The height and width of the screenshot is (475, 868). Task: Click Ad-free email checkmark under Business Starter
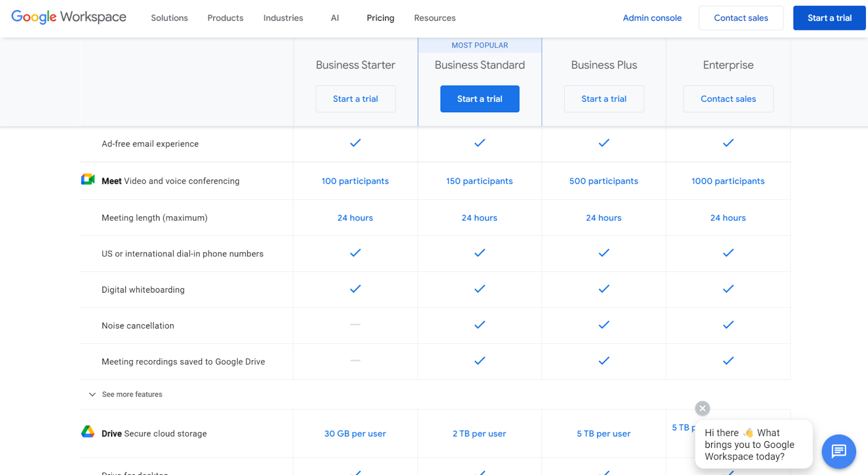pyautogui.click(x=355, y=143)
